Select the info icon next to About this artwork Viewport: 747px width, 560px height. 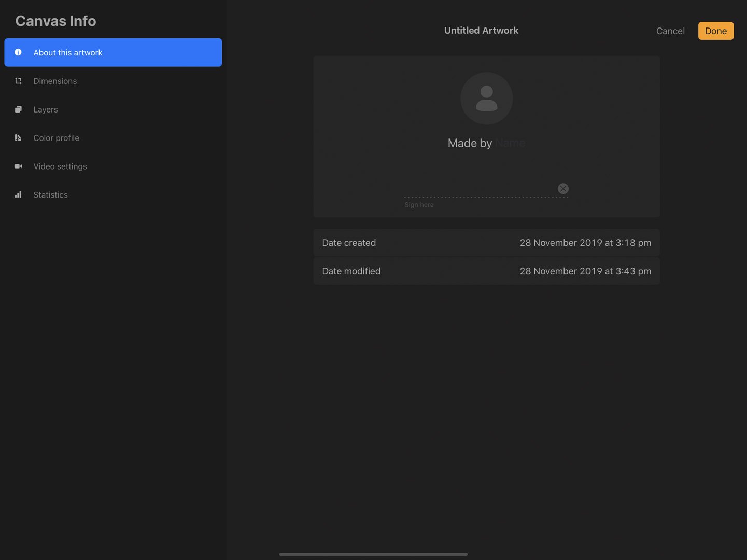[18, 52]
